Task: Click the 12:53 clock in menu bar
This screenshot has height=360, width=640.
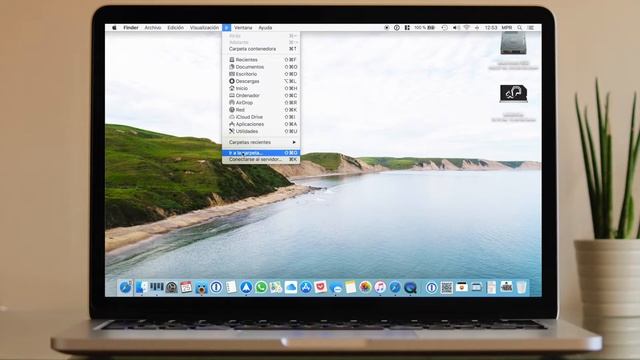Action: pos(491,28)
